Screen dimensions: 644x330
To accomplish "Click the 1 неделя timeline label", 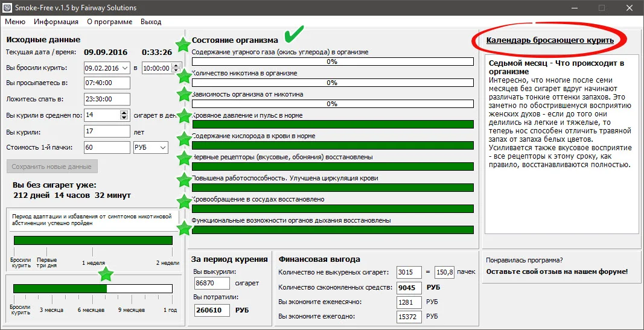I will pos(94,263).
